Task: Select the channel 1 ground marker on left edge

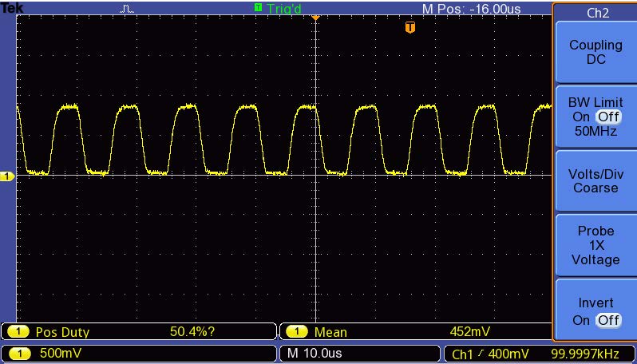Action: [6, 176]
